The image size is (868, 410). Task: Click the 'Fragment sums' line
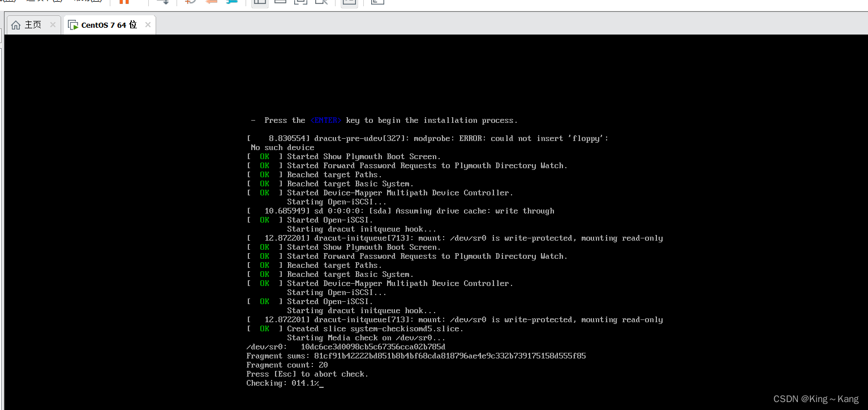coord(416,356)
